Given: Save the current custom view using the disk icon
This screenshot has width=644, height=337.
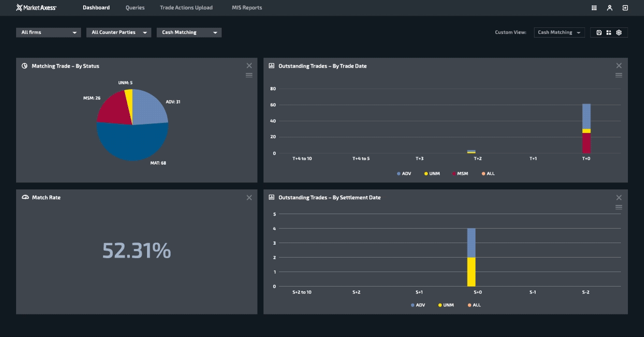Looking at the screenshot, I should pos(598,32).
